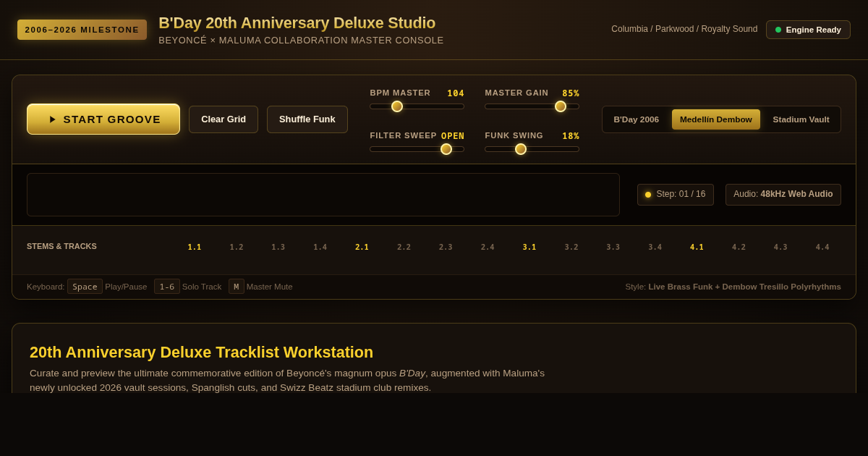Viewport: 868px width, 456px height.
Task: Select the Stadium Vault preset tab
Action: tap(801, 119)
